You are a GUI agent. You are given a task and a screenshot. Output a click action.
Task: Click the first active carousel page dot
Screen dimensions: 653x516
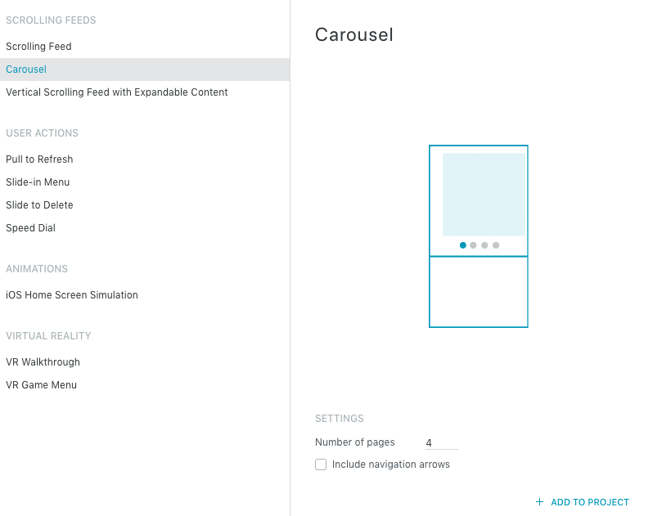coord(463,245)
